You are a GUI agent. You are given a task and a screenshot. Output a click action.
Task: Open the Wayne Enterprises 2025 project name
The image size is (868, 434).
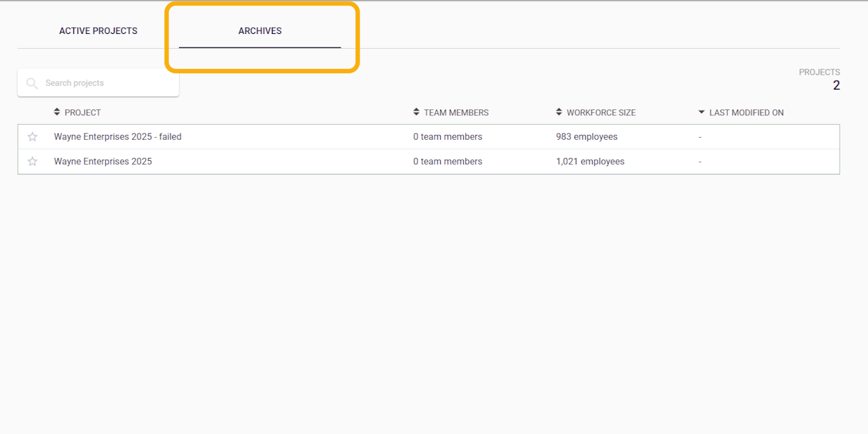click(x=103, y=161)
